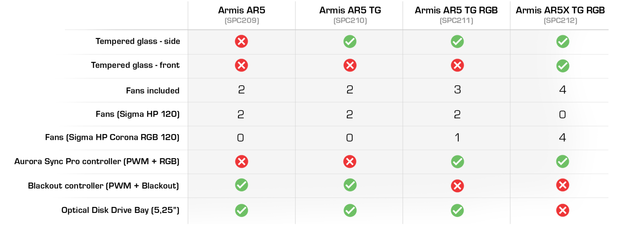Click fans included value 3 for AR5 TG RGB

coord(457,90)
